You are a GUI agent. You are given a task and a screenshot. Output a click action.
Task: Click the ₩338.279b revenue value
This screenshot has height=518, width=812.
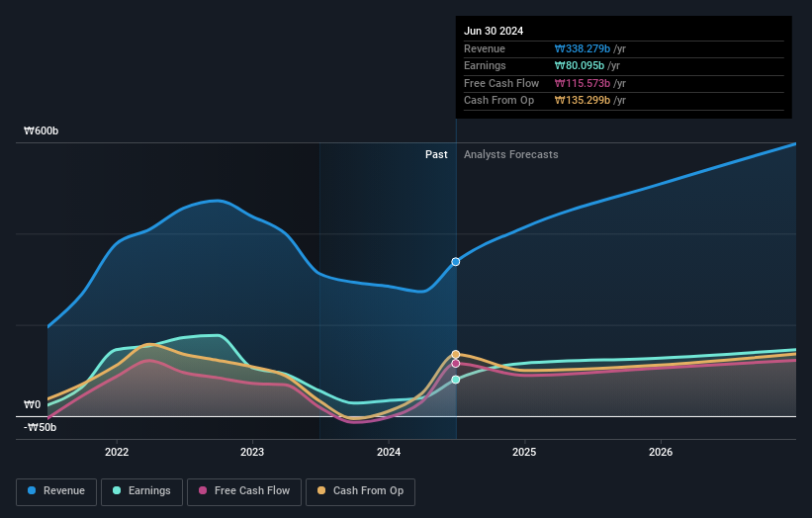[x=583, y=48]
